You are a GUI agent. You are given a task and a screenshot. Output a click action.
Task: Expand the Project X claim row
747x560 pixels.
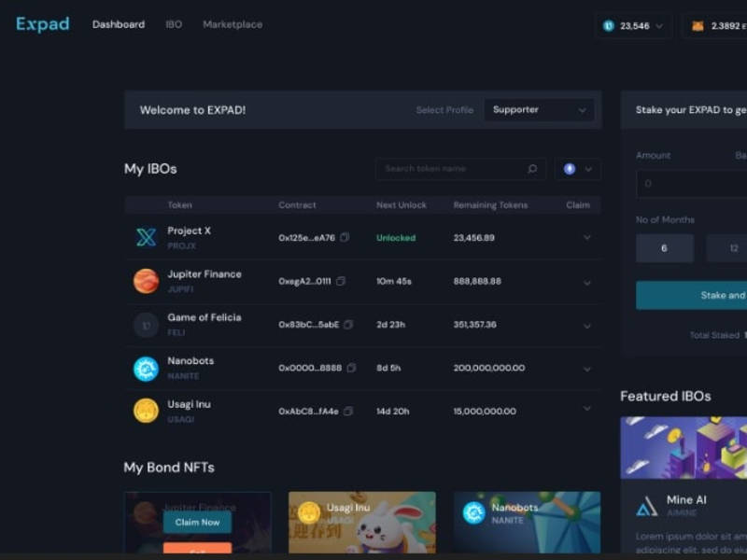587,237
